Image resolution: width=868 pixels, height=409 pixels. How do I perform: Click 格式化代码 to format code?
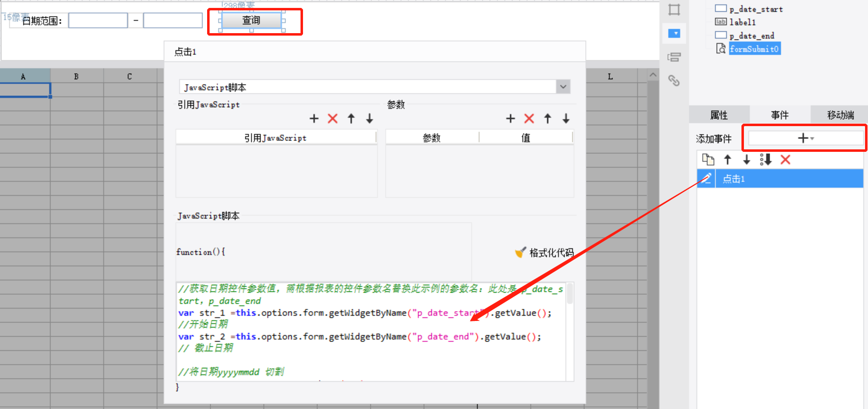click(x=544, y=253)
